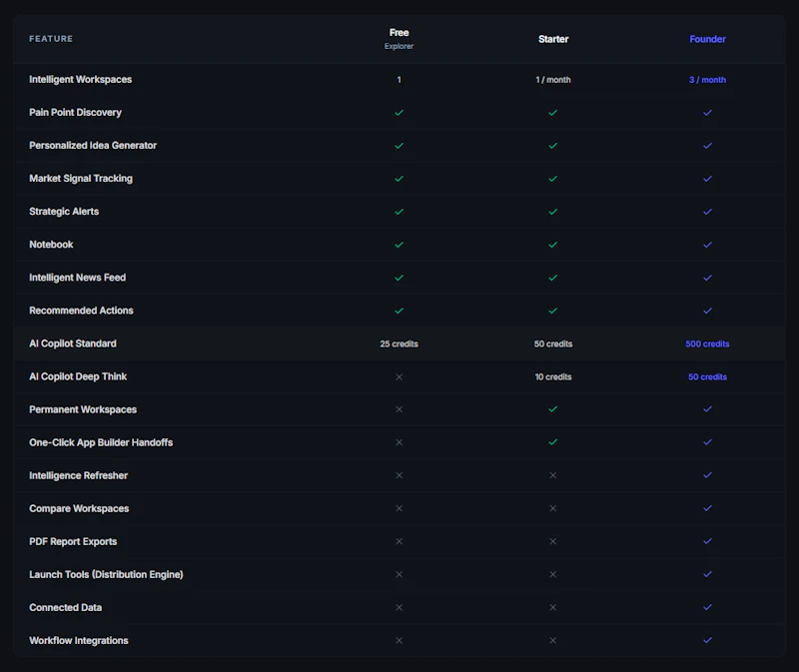Click the Founder checkmark for Connected Data
This screenshot has height=672, width=799.
[707, 607]
